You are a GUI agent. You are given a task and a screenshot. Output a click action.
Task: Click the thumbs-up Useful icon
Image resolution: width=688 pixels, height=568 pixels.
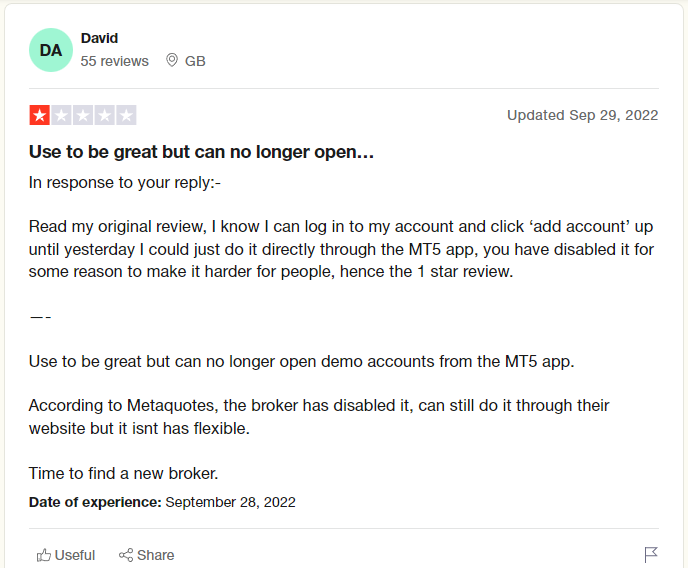(43, 555)
